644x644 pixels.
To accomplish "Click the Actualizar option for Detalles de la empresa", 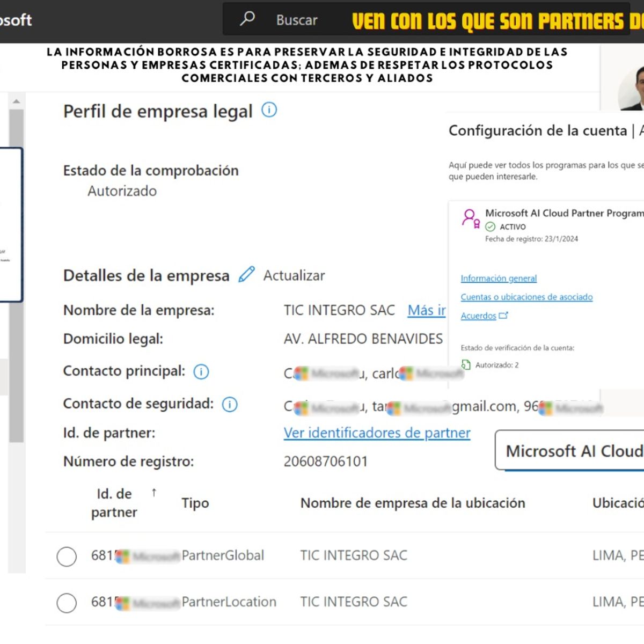I will pos(293,275).
